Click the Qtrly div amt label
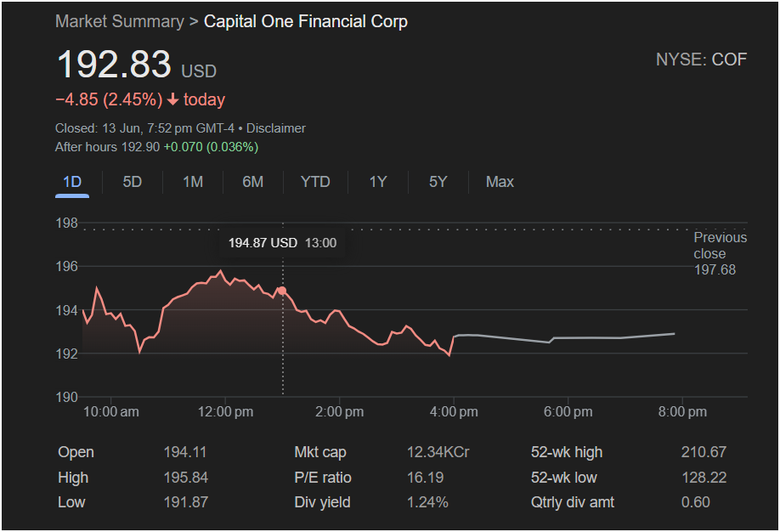The image size is (780, 532). (573, 502)
